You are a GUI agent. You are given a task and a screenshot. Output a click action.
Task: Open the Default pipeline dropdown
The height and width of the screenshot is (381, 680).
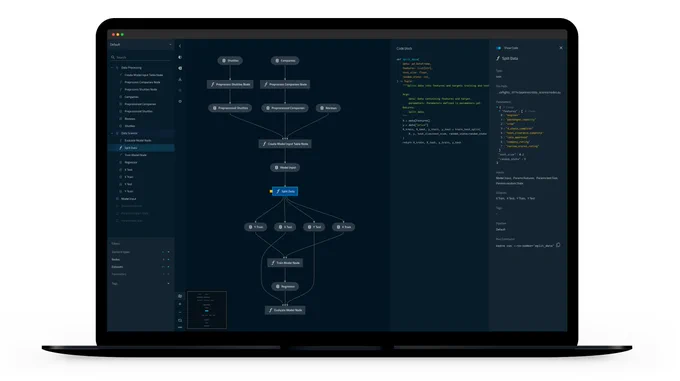(141, 45)
